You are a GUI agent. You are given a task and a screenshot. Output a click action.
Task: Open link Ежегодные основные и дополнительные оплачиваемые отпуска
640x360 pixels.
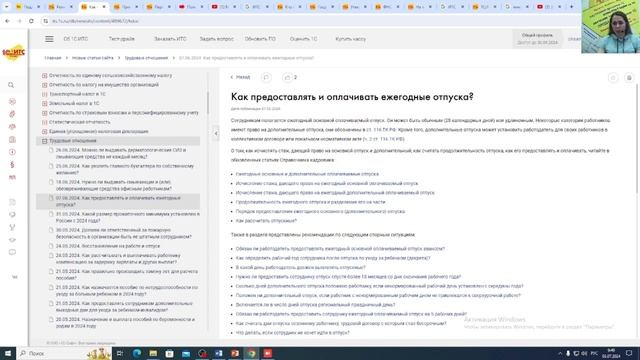(x=307, y=174)
